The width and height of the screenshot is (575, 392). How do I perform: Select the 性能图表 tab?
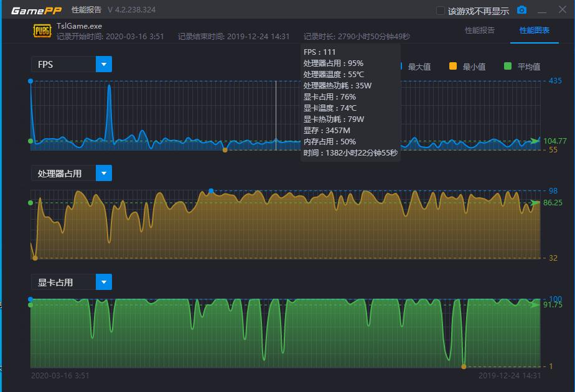[533, 29]
